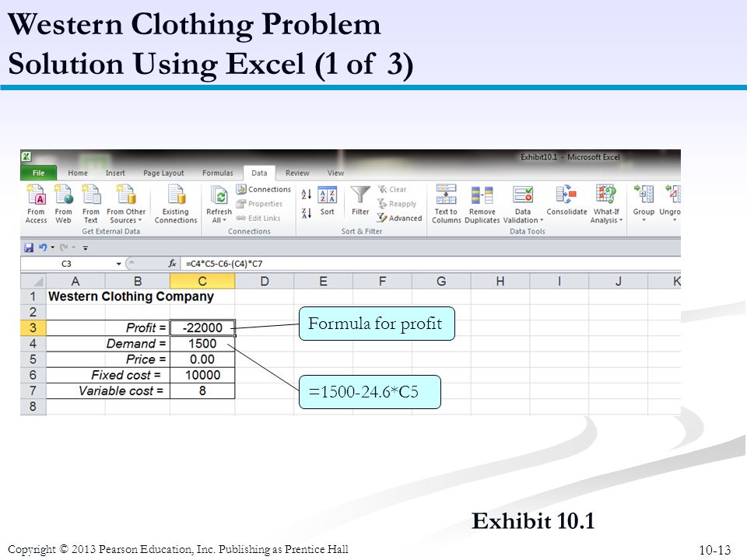Click the Data Validation icon
Viewport: 747px width, 560px height.
(x=523, y=194)
